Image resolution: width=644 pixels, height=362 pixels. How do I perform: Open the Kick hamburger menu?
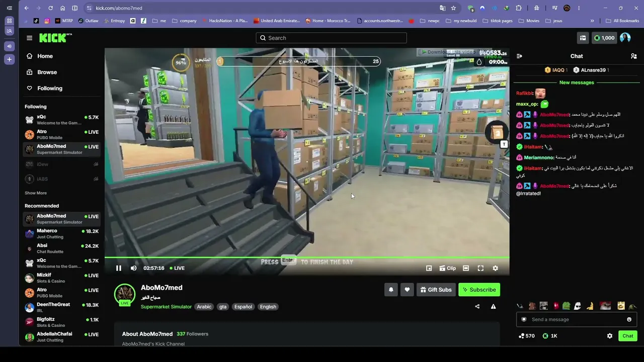pyautogui.click(x=30, y=38)
